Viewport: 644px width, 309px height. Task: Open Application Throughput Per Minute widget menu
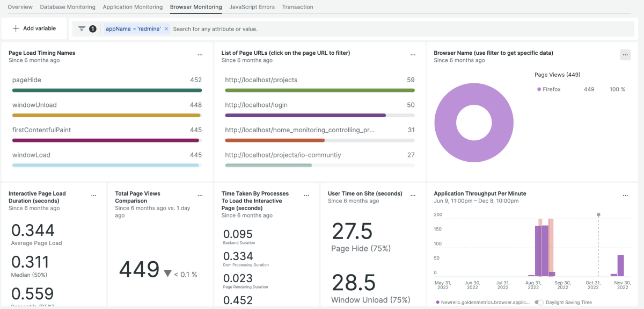click(625, 196)
